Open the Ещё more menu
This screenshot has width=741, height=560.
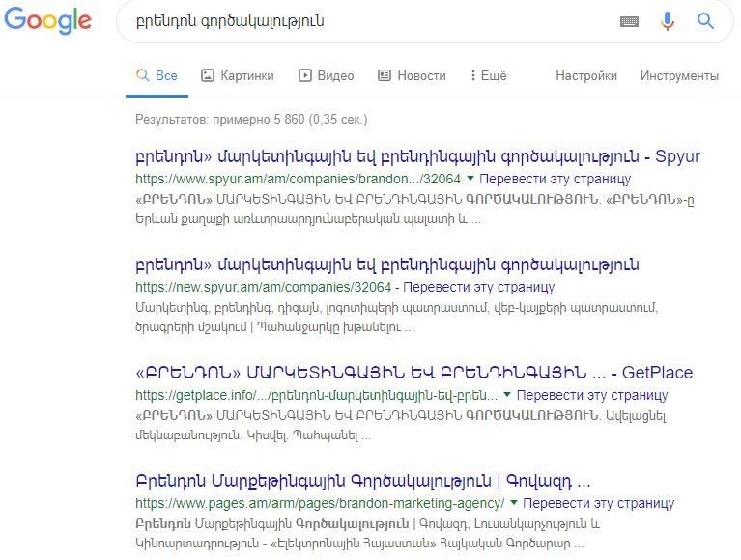488,75
